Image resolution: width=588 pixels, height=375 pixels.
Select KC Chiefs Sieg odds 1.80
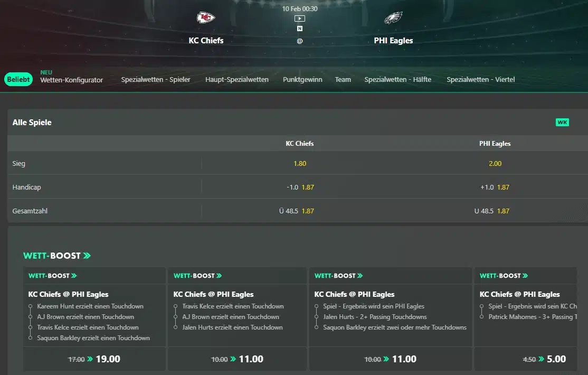click(300, 164)
